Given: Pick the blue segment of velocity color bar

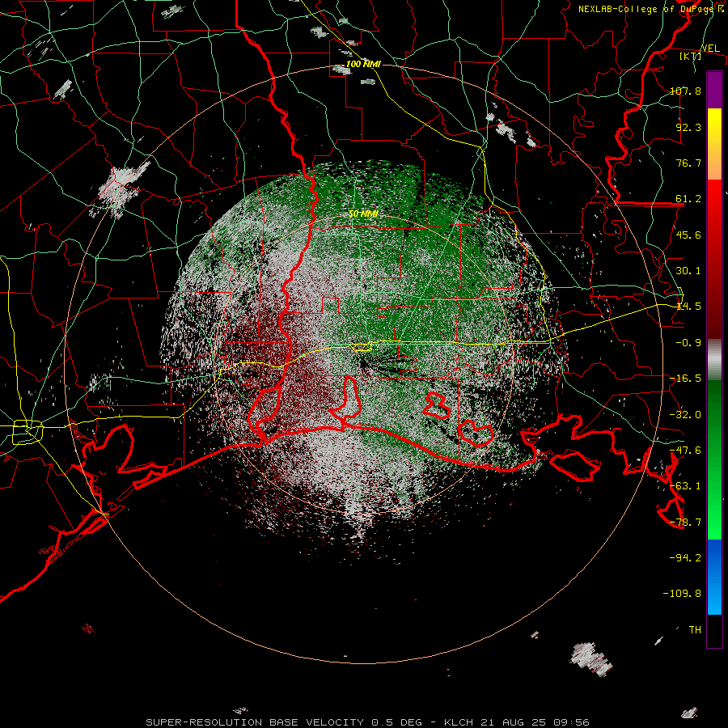Looking at the screenshot, I should click(714, 577).
